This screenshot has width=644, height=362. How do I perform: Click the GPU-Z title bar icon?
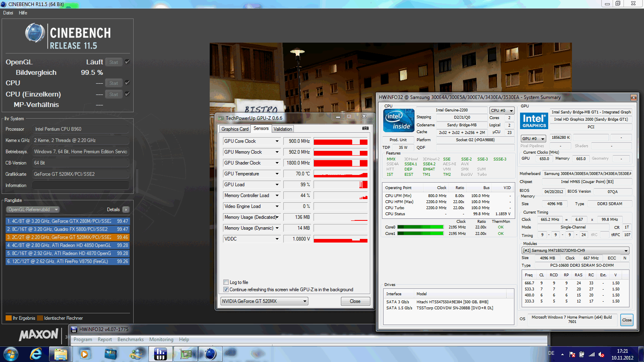click(221, 118)
